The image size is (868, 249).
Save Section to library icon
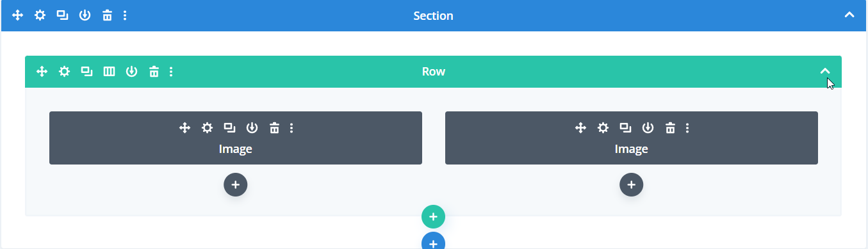85,15
